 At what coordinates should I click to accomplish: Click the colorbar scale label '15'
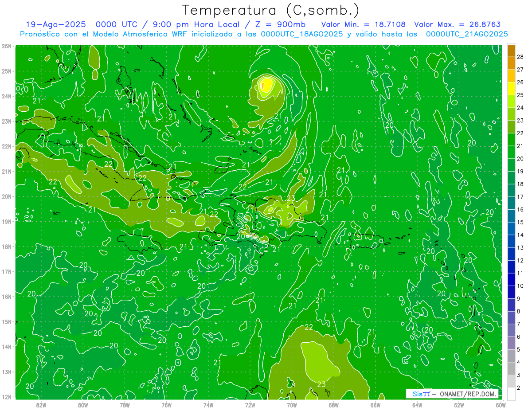click(x=520, y=222)
